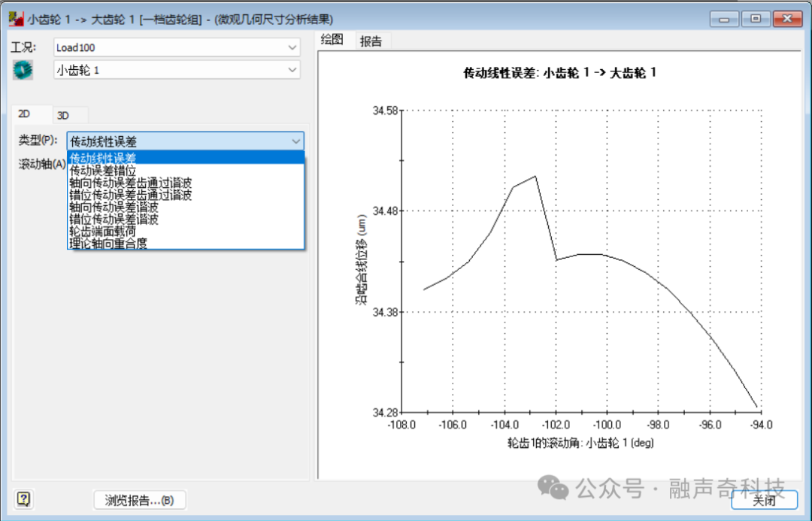This screenshot has height=521, width=812.
Task: Choose 轴向传动误差齿通过谐波 option
Action: pos(186,183)
